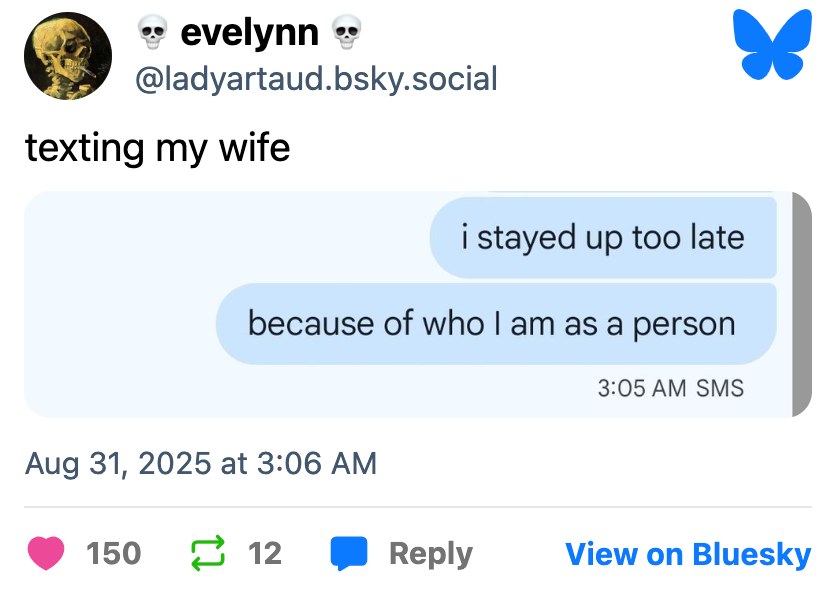Screen dimensions: 828x592
Task: Click the gray scrollbar beside the messages
Action: 801,304
